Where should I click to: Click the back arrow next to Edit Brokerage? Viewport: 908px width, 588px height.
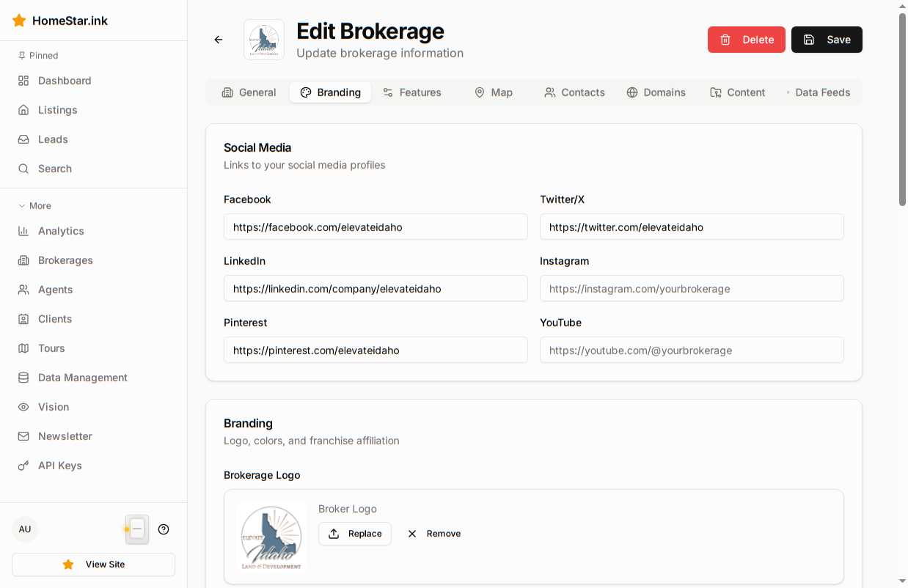click(x=219, y=40)
